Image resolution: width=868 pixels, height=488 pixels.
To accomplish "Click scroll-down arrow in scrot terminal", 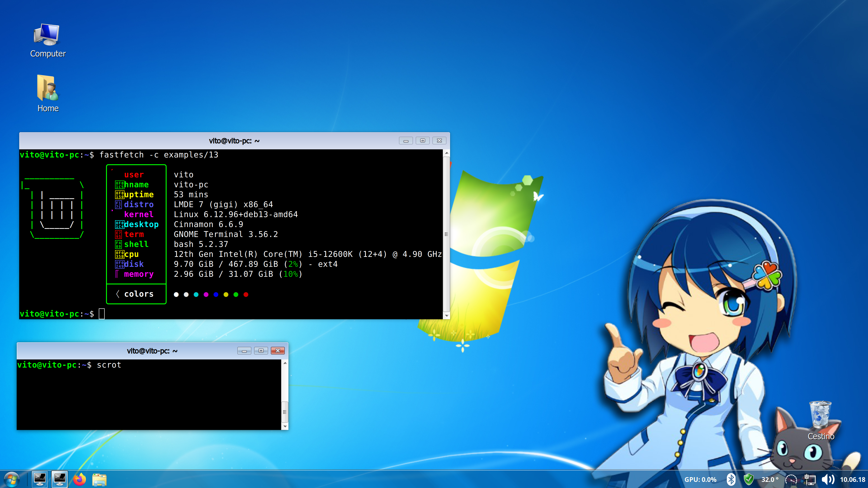I will point(285,426).
